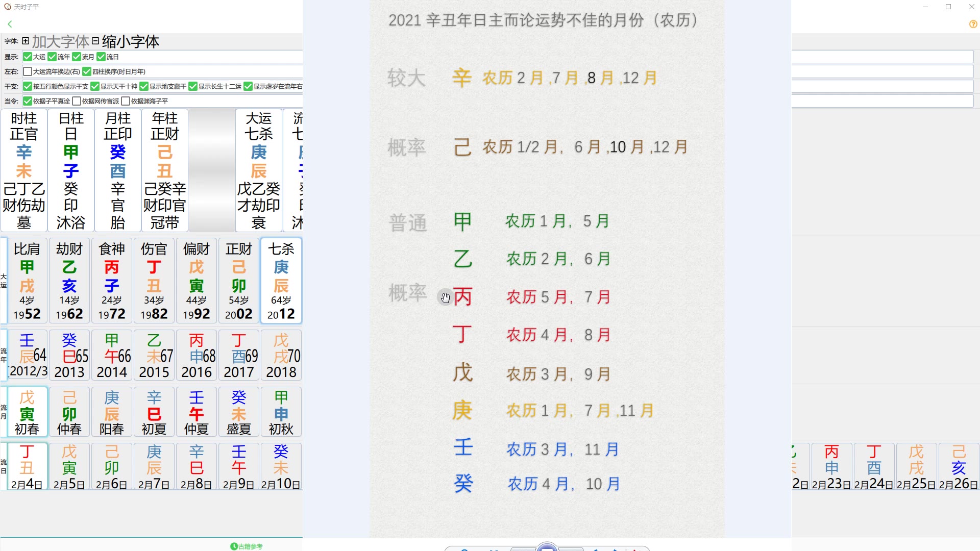This screenshot has width=980, height=551.
Task: Select 流月 戊寅 初春
Action: tap(27, 412)
